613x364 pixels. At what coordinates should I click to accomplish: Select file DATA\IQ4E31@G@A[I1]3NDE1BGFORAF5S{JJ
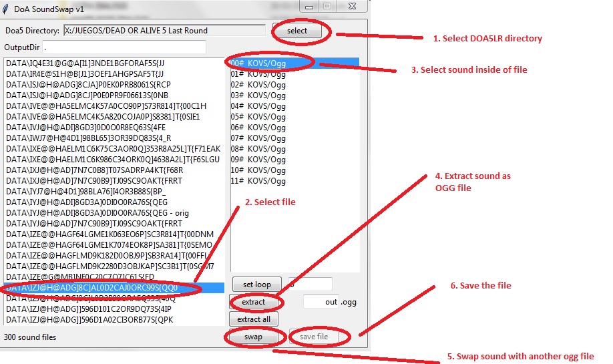84,63
